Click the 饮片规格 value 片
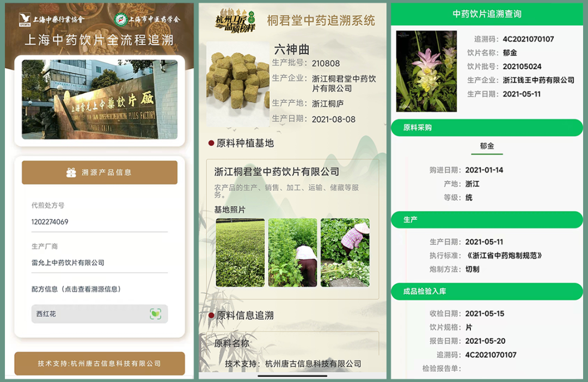The width and height of the screenshot is (588, 382). pos(469,327)
